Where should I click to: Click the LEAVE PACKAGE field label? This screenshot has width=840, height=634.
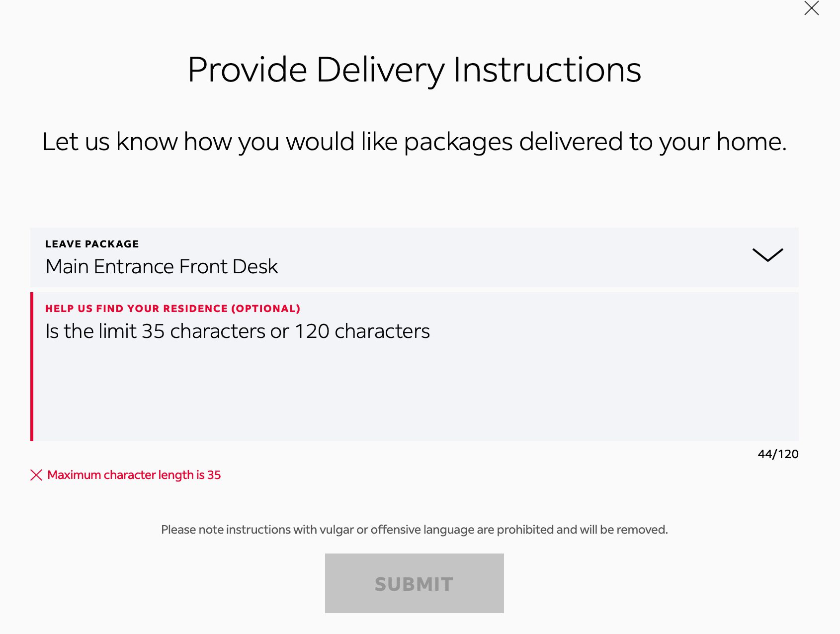tap(92, 244)
